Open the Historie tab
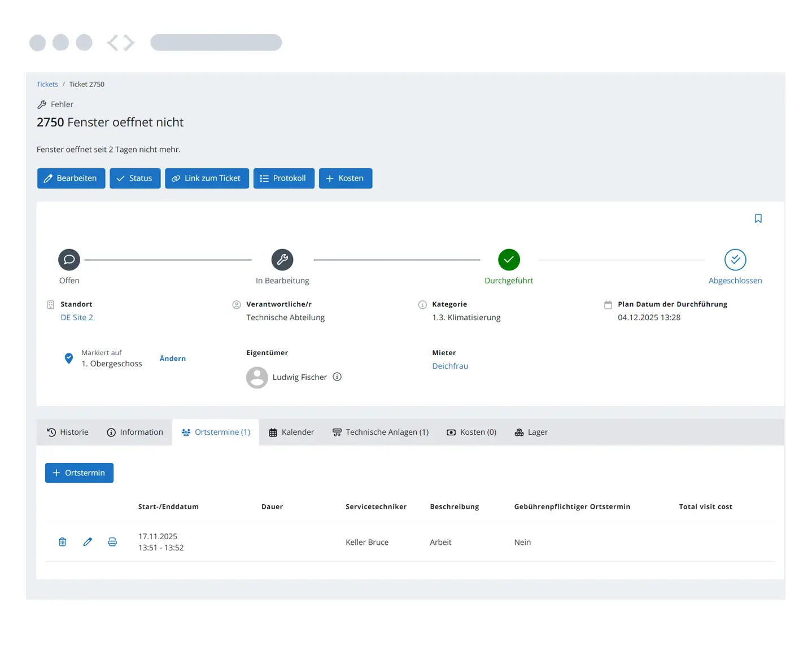Screen dimensions: 812x647 point(68,432)
